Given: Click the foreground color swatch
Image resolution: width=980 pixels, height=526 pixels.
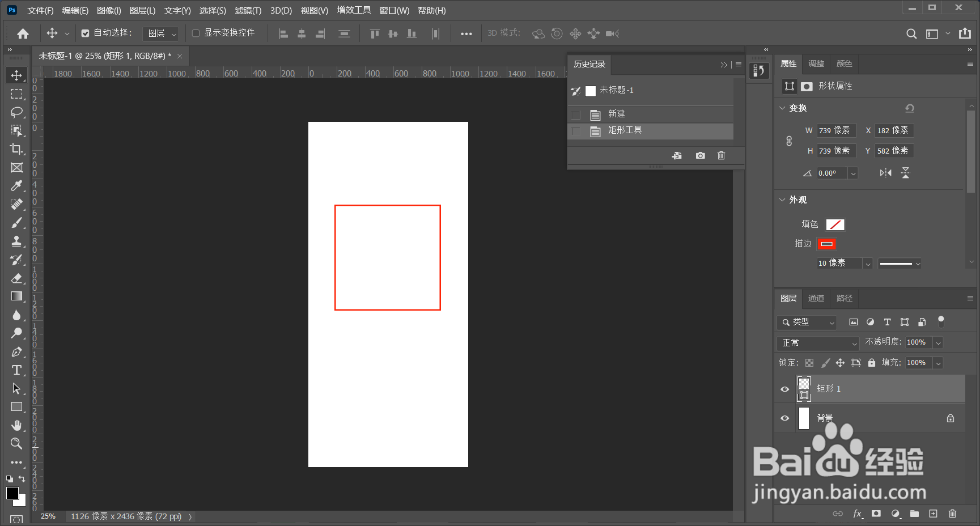Looking at the screenshot, I should click(12, 493).
